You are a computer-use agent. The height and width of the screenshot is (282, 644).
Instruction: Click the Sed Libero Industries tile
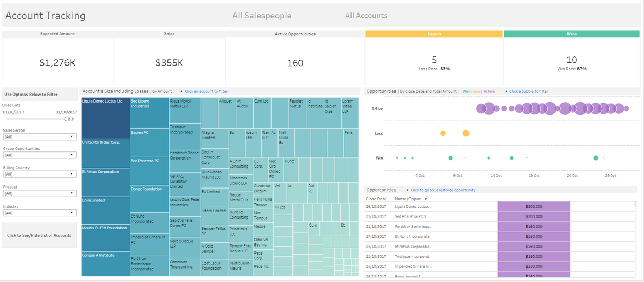coord(149,113)
